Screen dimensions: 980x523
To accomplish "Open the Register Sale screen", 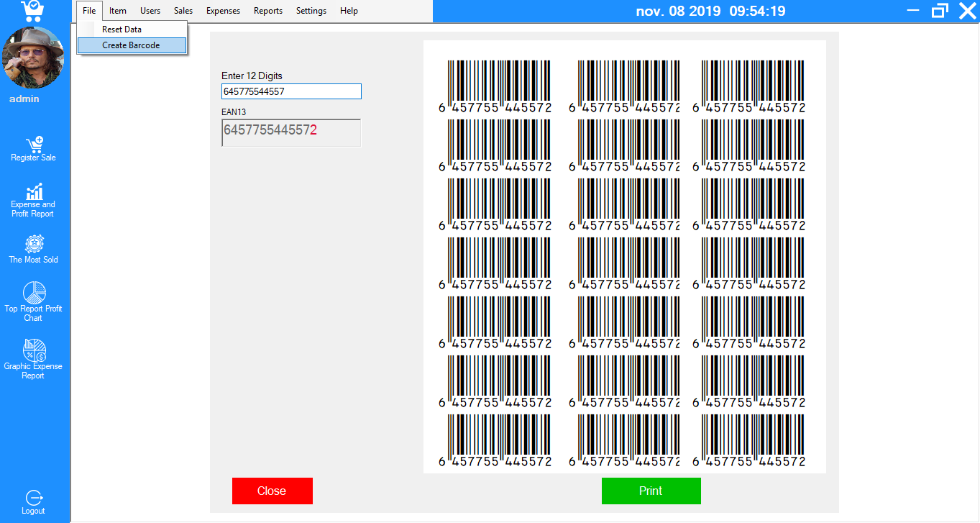I will [x=33, y=149].
